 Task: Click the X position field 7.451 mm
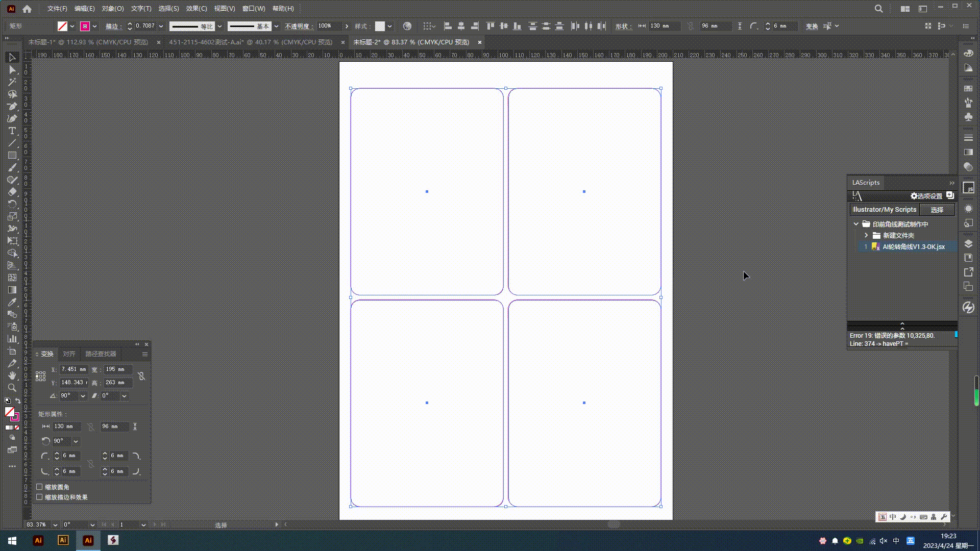click(x=74, y=369)
